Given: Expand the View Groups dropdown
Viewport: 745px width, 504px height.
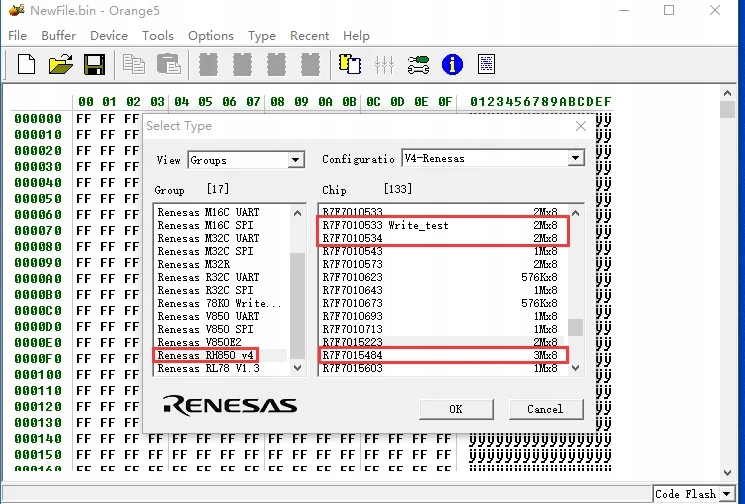Looking at the screenshot, I should coord(296,160).
